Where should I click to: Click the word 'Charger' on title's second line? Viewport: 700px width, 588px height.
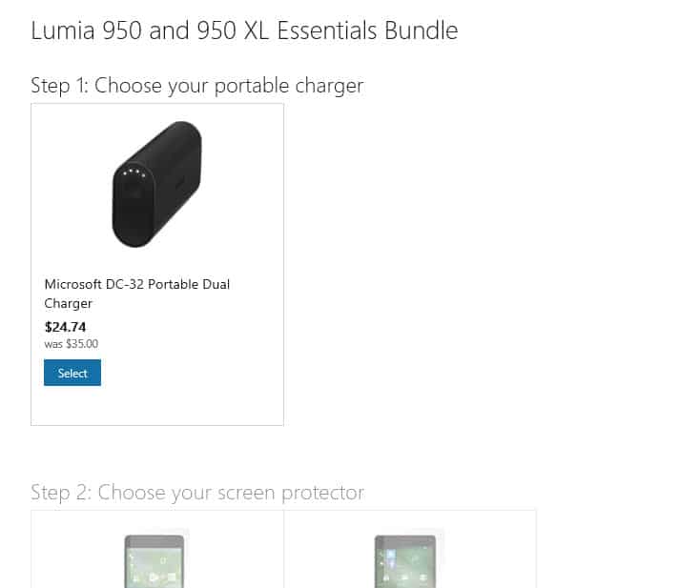[x=69, y=303]
